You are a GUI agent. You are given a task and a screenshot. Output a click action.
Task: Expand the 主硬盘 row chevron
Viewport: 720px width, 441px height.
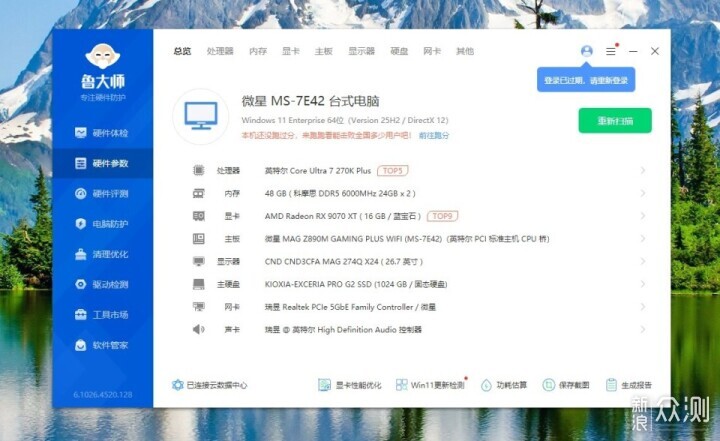(643, 284)
